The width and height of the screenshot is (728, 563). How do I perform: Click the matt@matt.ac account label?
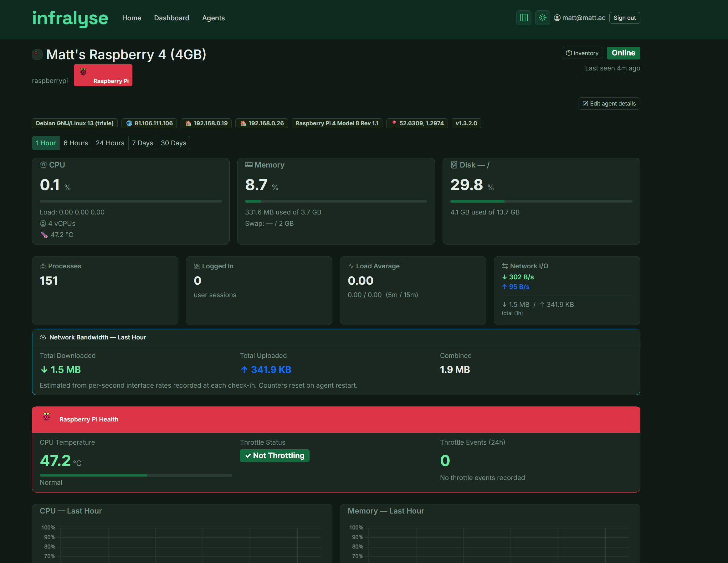coord(584,18)
